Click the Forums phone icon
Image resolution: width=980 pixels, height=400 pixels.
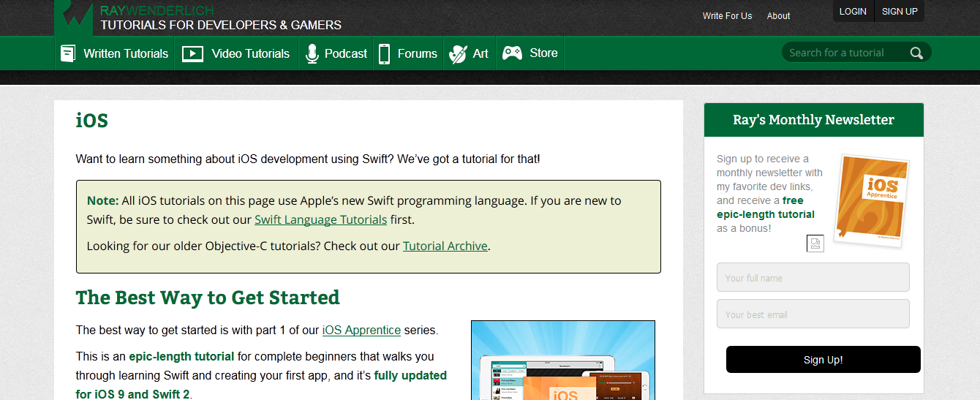(x=384, y=53)
